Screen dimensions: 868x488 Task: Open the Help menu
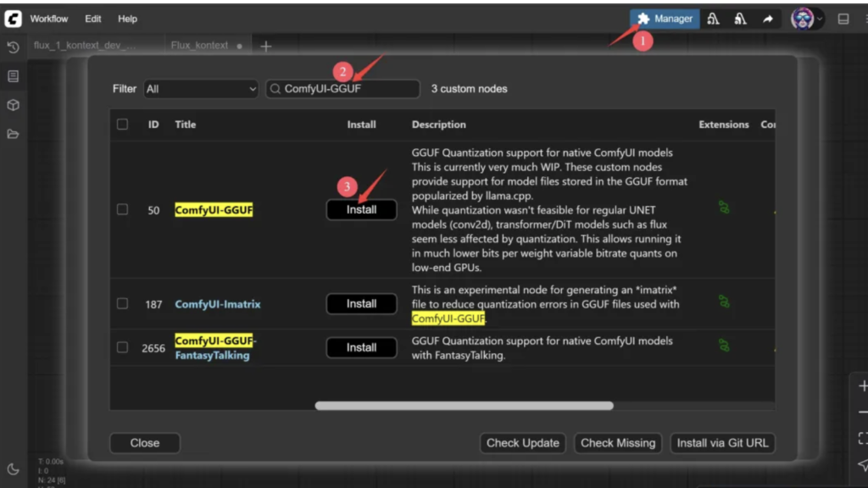[x=127, y=19]
